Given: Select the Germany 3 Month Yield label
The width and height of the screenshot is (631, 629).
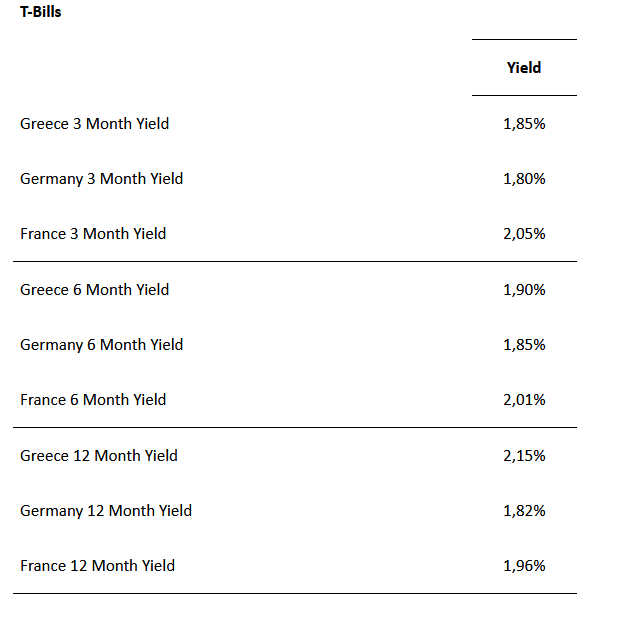Looking at the screenshot, I should click(x=101, y=179).
